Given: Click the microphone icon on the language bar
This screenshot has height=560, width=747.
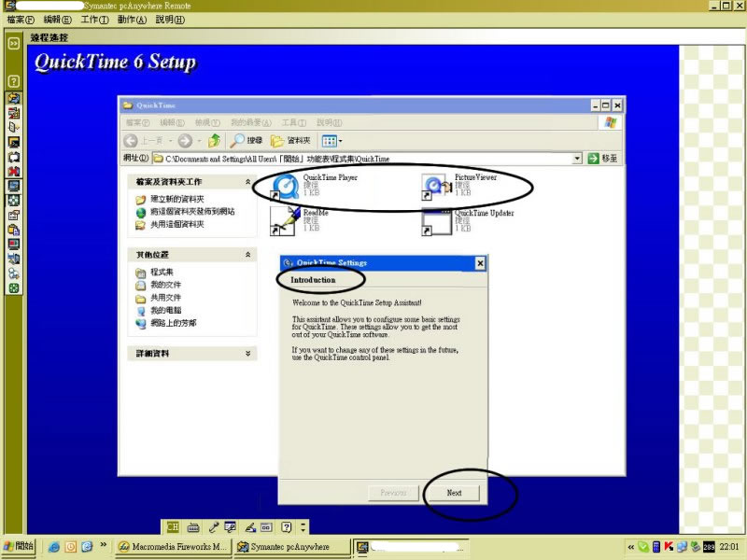Looking at the screenshot, I should click(214, 527).
